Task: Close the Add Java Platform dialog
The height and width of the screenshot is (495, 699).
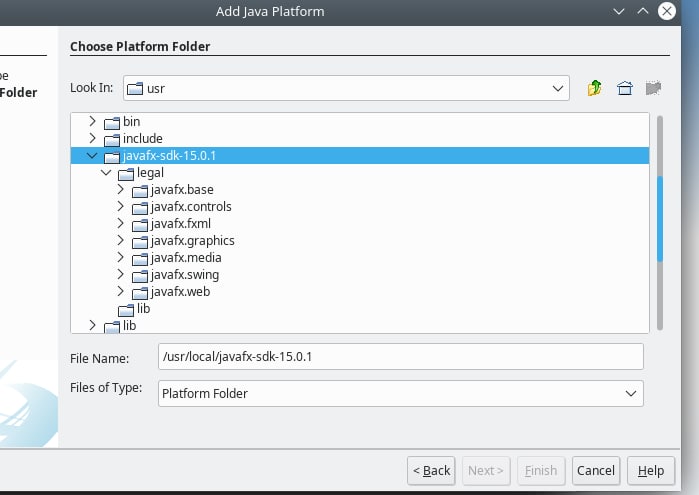Action: (x=667, y=11)
